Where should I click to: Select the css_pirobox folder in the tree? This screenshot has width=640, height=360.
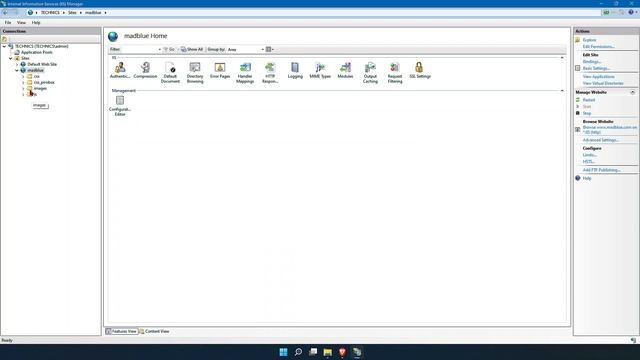tap(44, 82)
